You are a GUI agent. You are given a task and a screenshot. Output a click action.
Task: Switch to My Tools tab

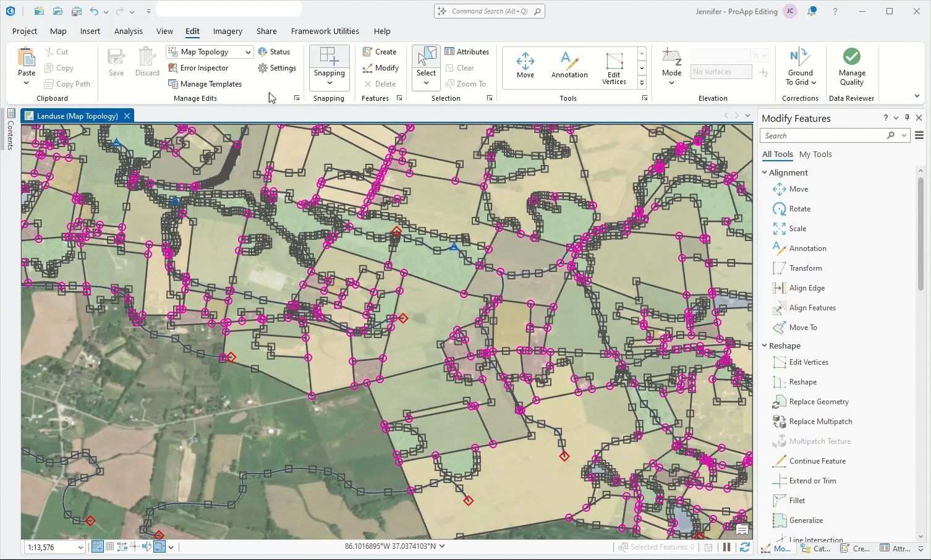pyautogui.click(x=815, y=155)
